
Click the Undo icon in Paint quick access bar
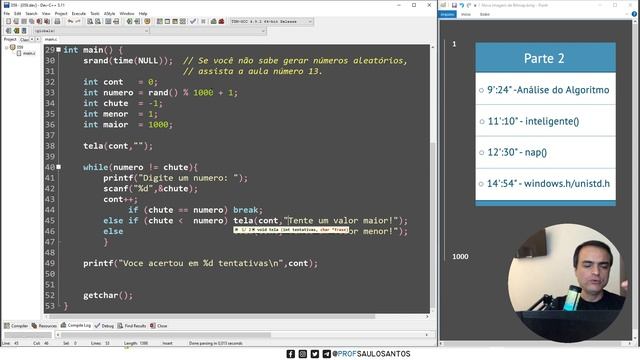pyautogui.click(x=462, y=5)
